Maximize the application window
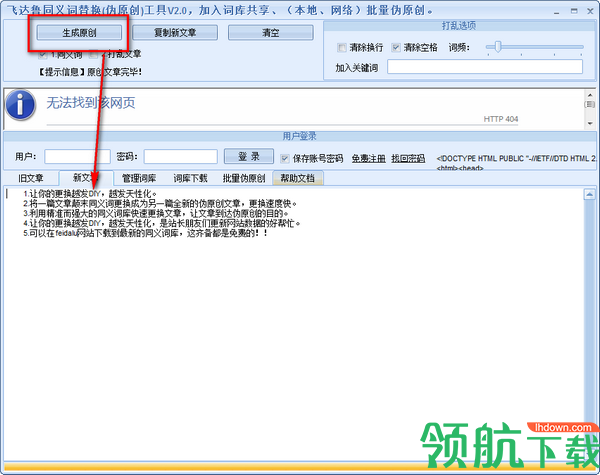 [x=574, y=11]
